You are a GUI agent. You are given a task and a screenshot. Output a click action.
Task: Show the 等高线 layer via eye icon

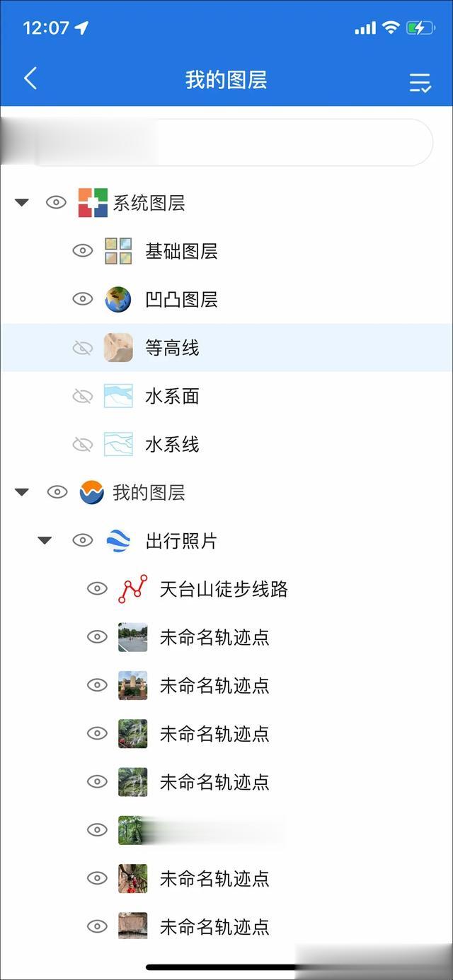point(83,348)
